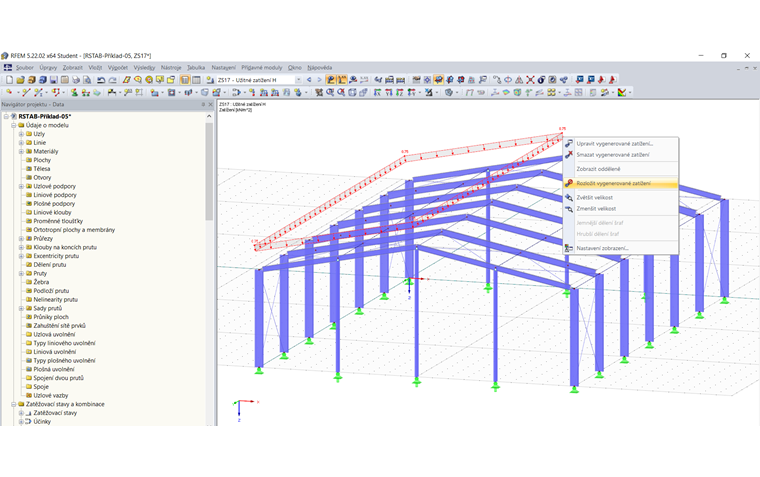Image resolution: width=760 pixels, height=477 pixels.
Task: Select the Plochy tree item
Action: click(x=42, y=160)
